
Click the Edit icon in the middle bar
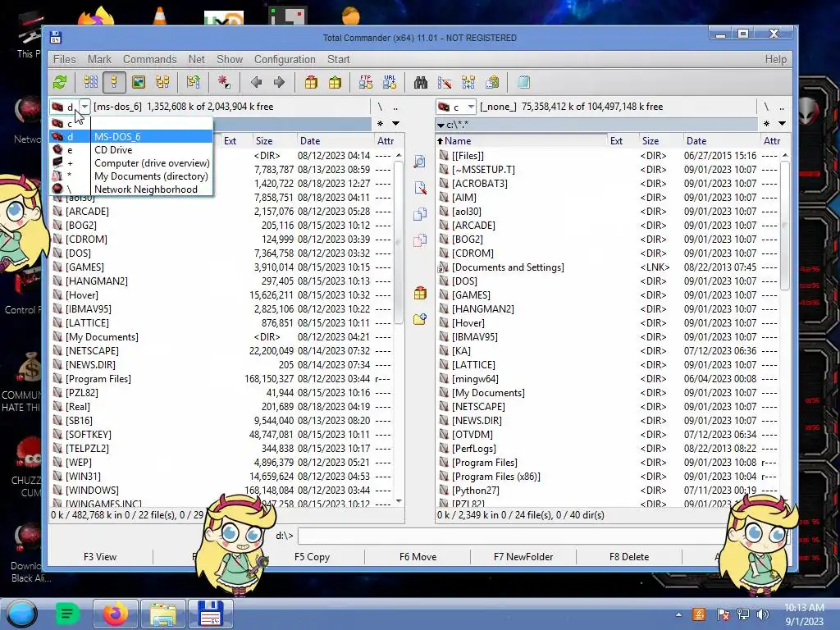pyautogui.click(x=420, y=188)
